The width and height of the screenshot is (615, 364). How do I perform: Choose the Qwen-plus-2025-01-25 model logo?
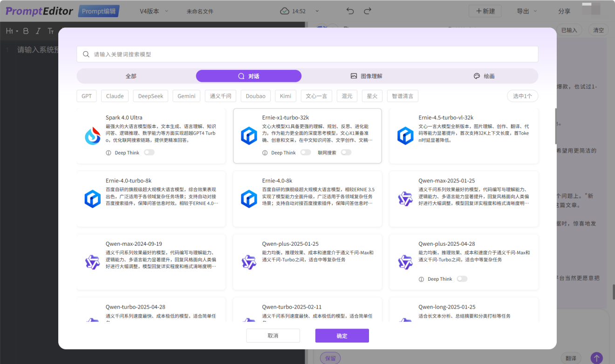[x=249, y=262]
